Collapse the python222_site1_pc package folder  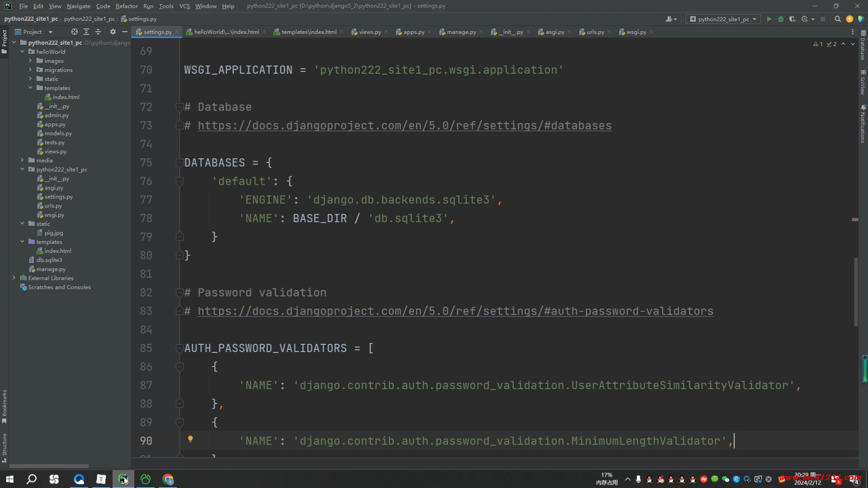point(22,169)
